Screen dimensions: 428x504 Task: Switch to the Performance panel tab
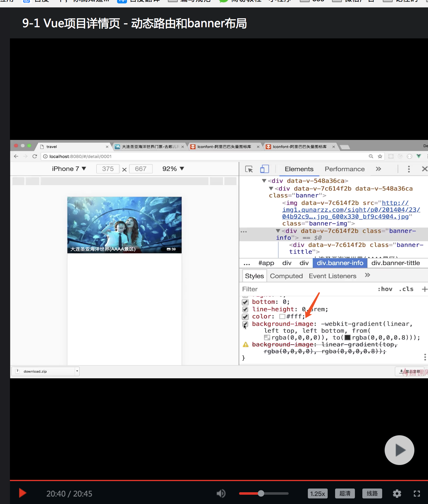click(345, 169)
